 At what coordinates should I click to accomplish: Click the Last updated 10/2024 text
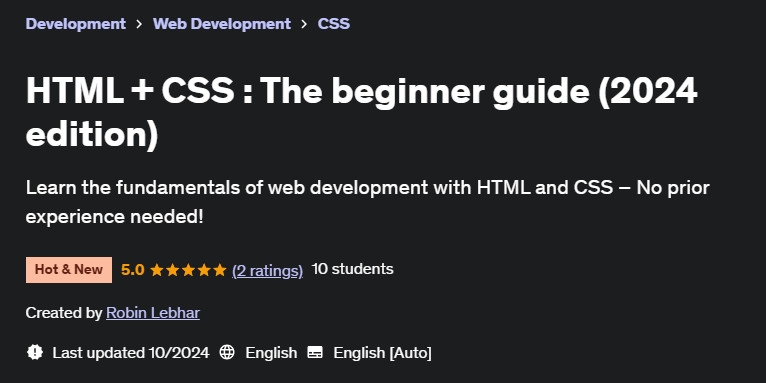(x=131, y=353)
